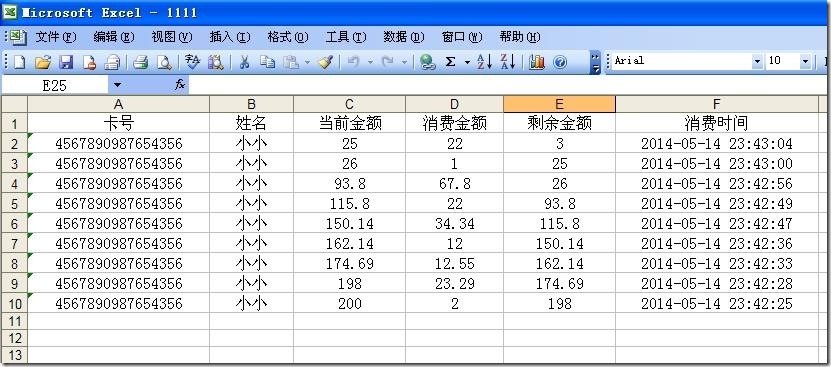This screenshot has width=831, height=367.
Task: Open the Redo history dropdown arrow
Action: (x=404, y=63)
